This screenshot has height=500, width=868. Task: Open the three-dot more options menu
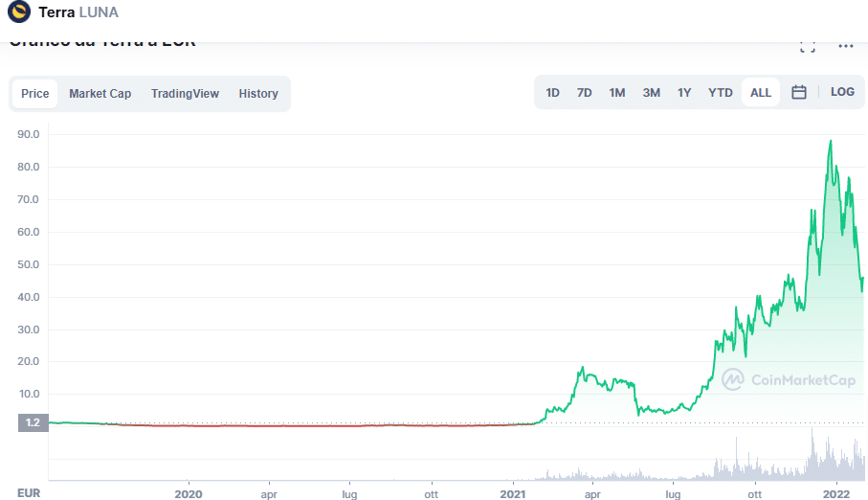tap(845, 46)
